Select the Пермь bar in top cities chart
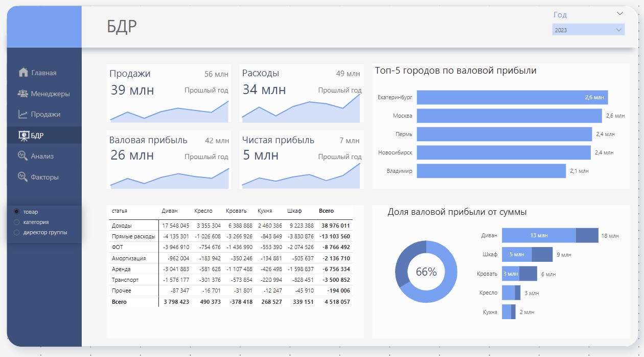The image size is (644, 357). click(504, 134)
